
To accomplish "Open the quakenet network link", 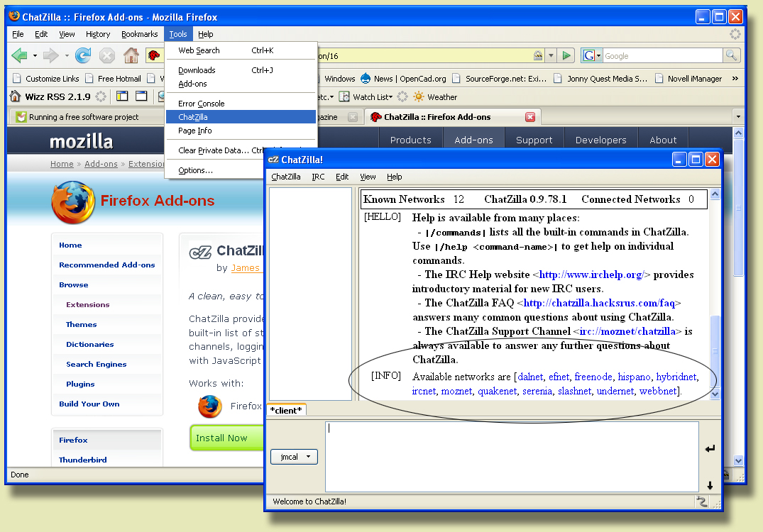I will [498, 391].
